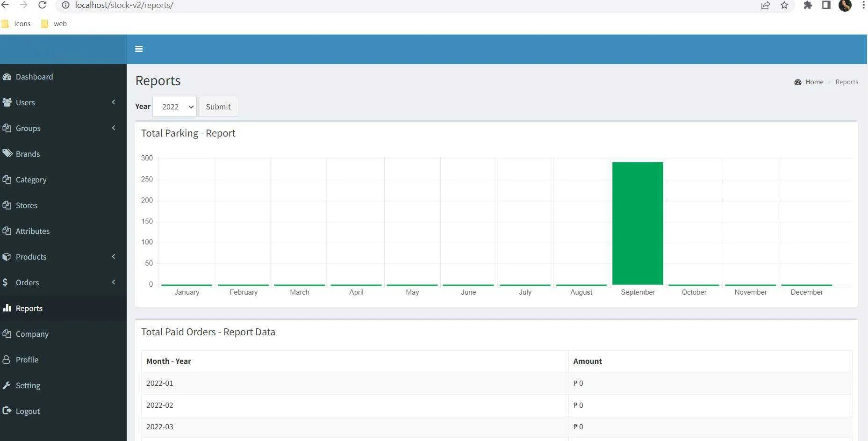Click the Reports breadcrumb text

846,82
